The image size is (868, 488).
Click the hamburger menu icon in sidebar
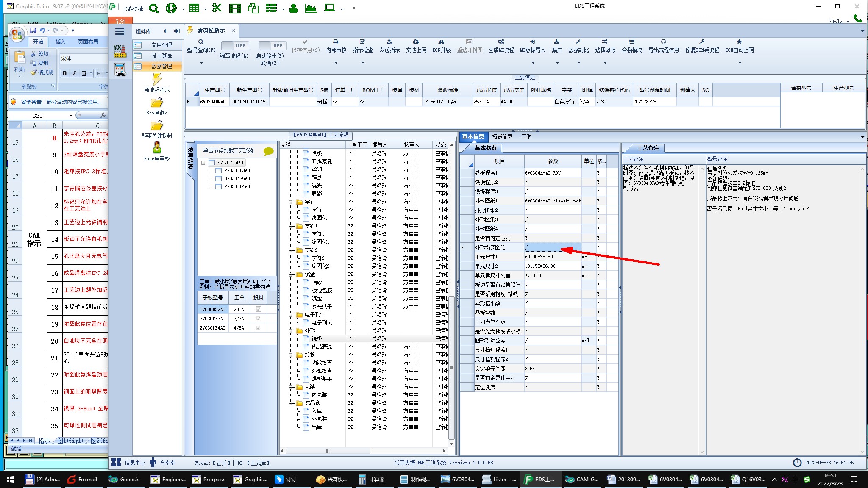[120, 31]
